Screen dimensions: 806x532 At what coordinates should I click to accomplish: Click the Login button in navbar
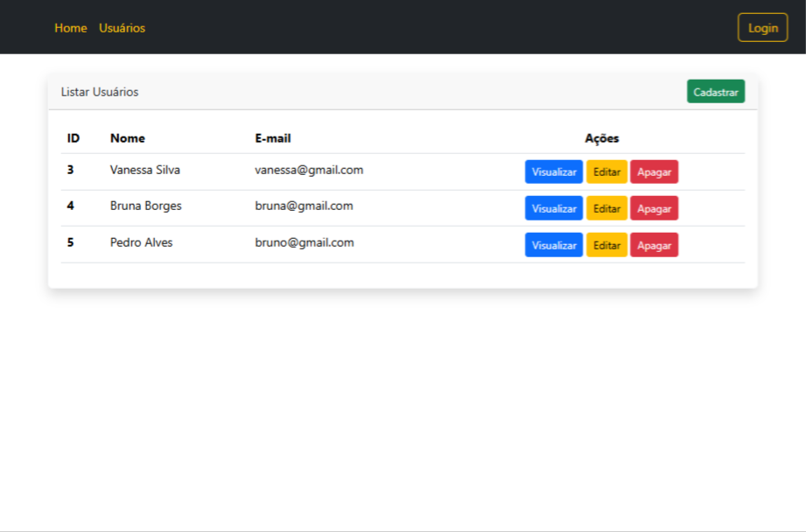click(x=762, y=28)
